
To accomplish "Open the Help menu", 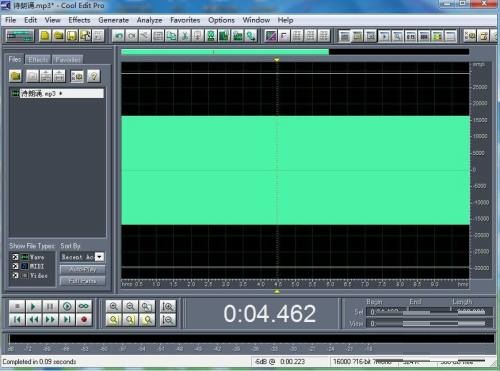I will coord(285,20).
